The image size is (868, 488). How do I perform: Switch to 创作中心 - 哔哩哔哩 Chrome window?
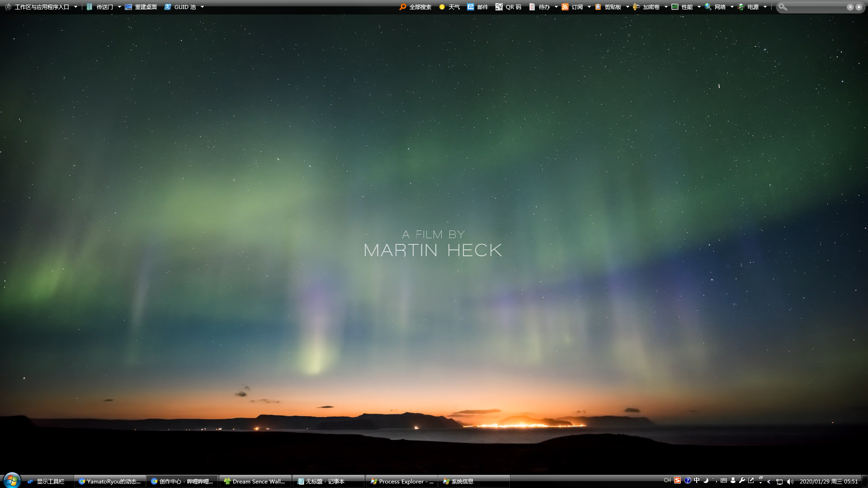coord(182,482)
